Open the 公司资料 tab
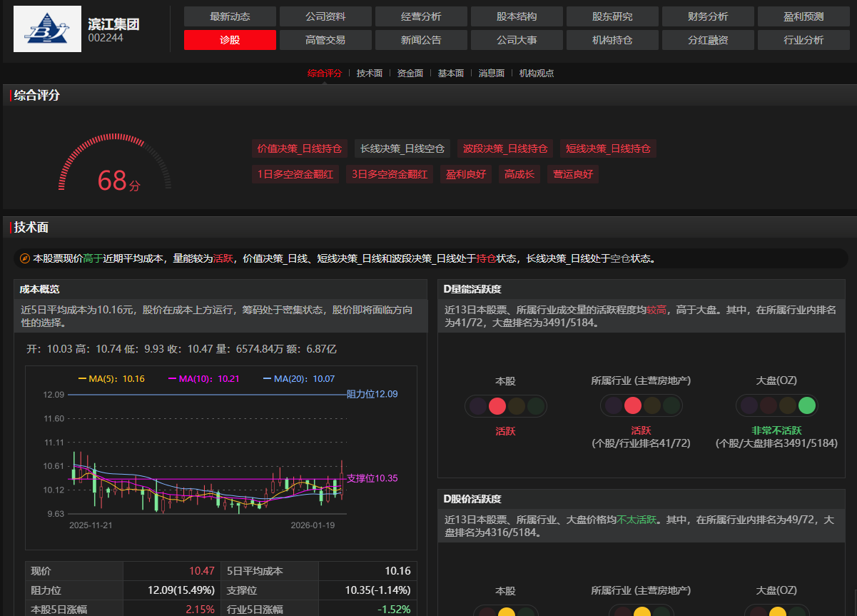Screen dimensions: 857x616 pos(325,16)
